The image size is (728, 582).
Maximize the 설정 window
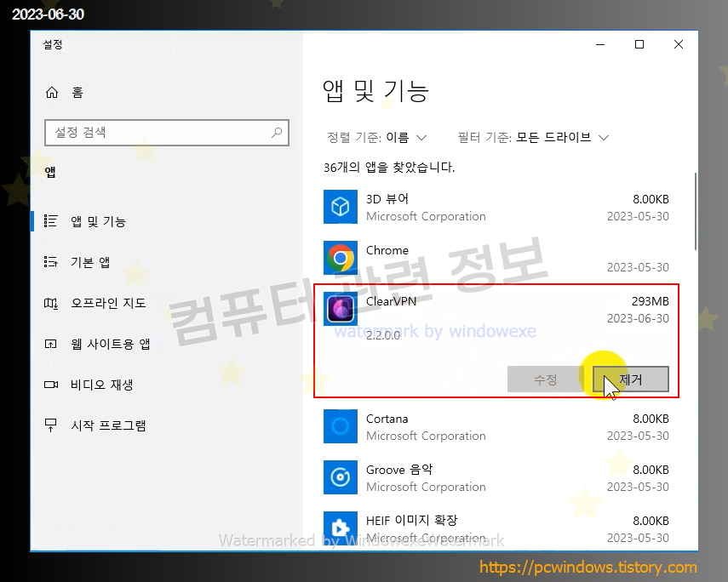click(639, 44)
